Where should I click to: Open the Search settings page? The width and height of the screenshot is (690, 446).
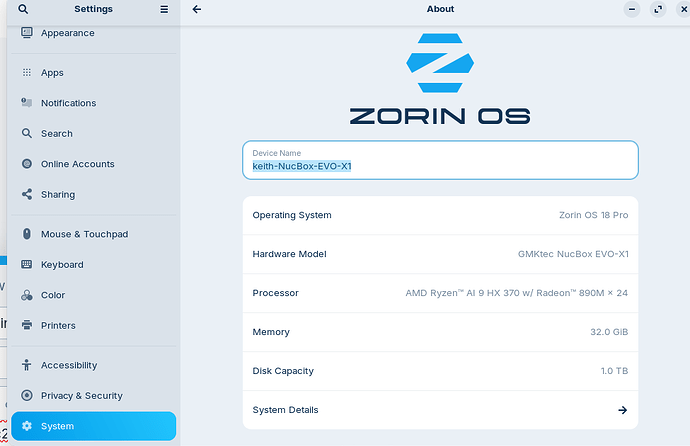(x=57, y=133)
